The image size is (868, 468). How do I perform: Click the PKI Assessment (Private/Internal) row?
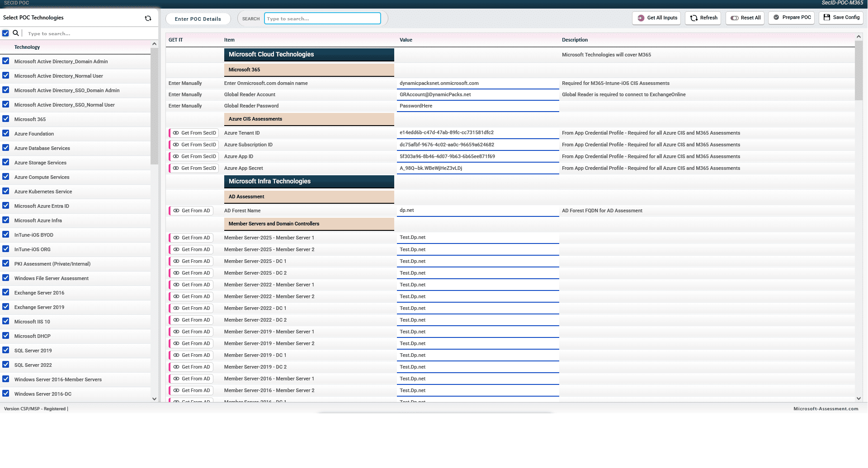[x=75, y=264]
